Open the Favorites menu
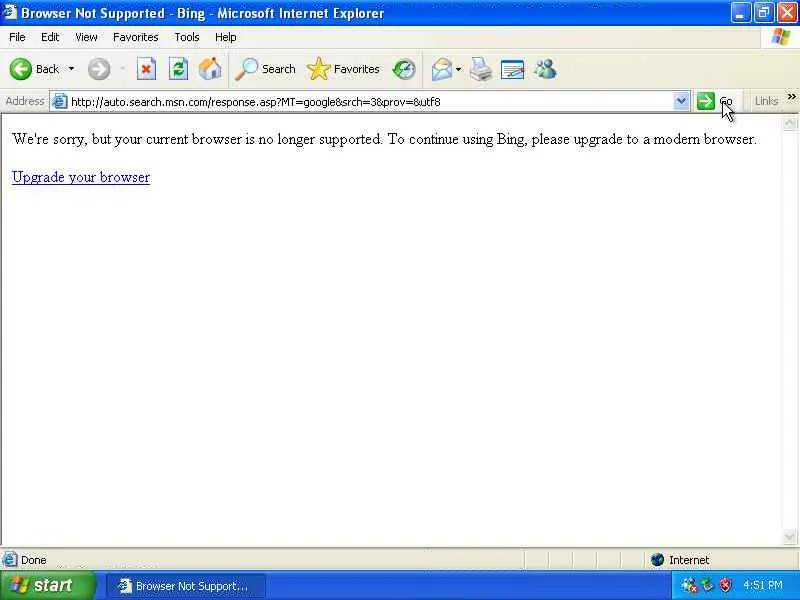 click(x=136, y=37)
